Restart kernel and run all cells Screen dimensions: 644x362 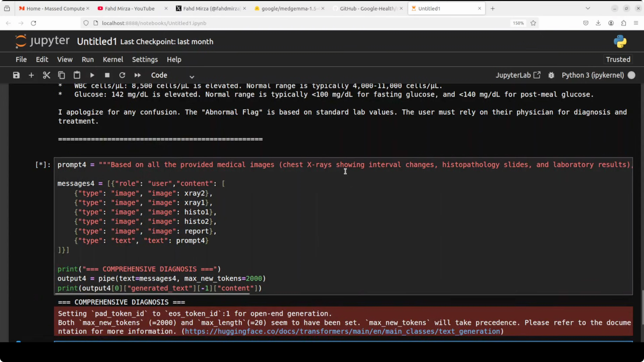[138, 75]
